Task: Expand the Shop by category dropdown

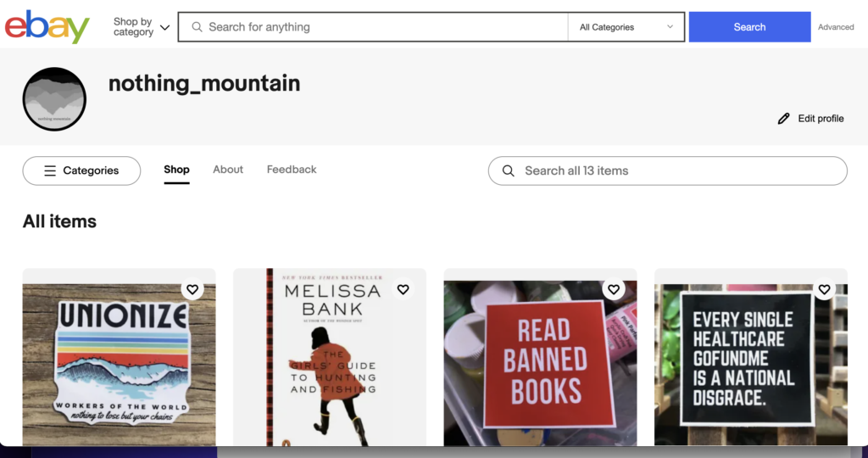Action: [142, 26]
